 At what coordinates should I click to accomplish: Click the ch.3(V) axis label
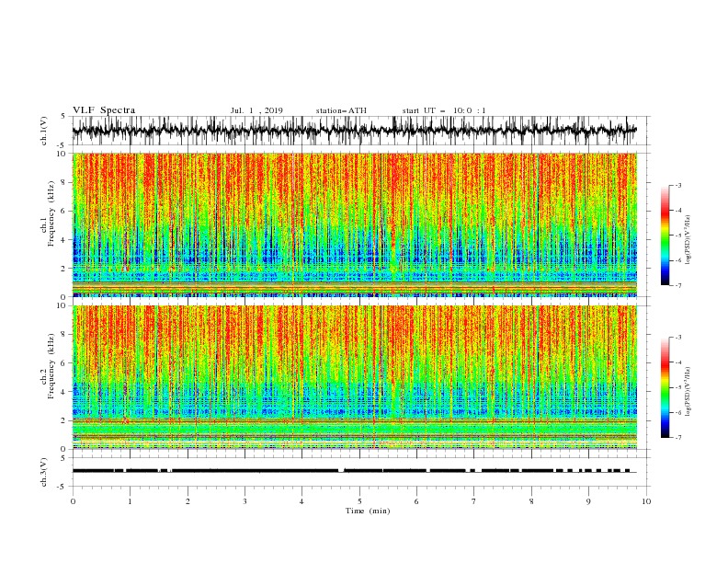(44, 472)
